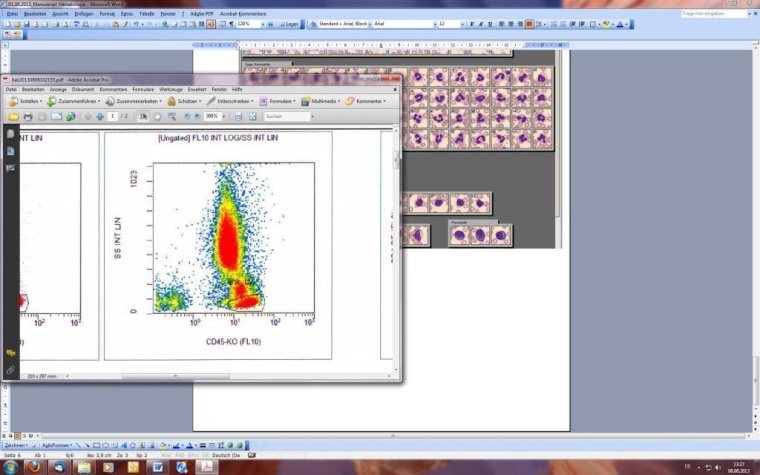The height and width of the screenshot is (475, 760).
Task: Open the Formulare dropdown
Action: 281,101
